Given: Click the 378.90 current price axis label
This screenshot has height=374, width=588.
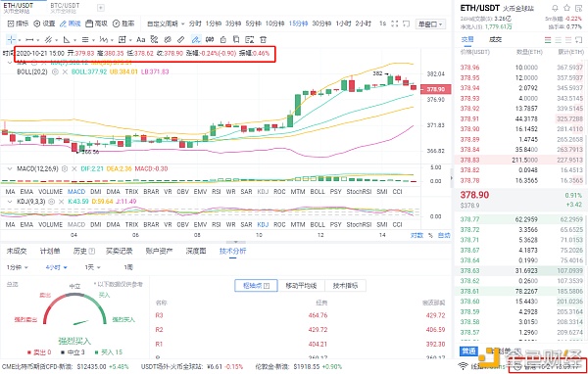Looking at the screenshot, I should point(436,89).
